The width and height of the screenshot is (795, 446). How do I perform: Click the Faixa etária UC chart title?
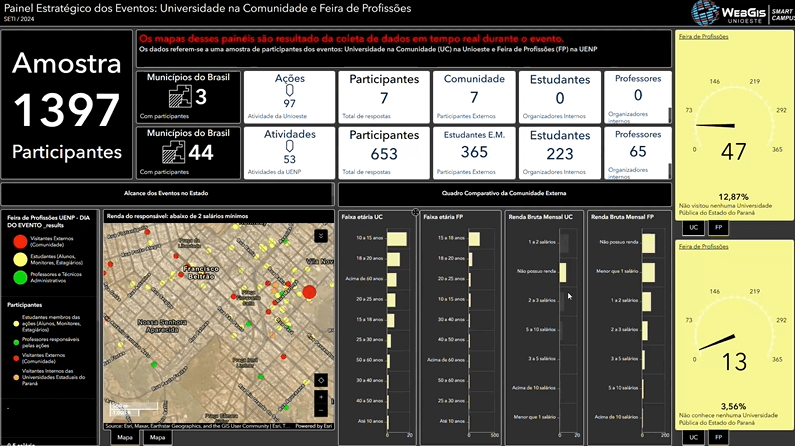click(362, 217)
